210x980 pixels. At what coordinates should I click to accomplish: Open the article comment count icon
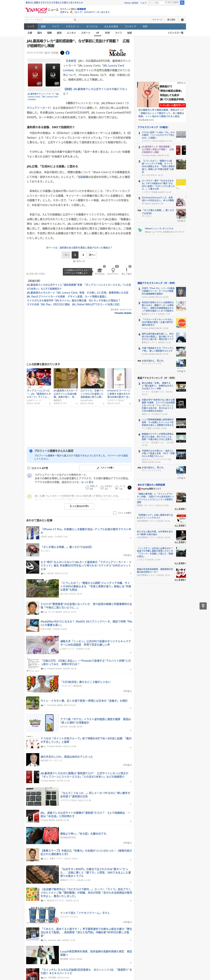[x=47, y=53]
